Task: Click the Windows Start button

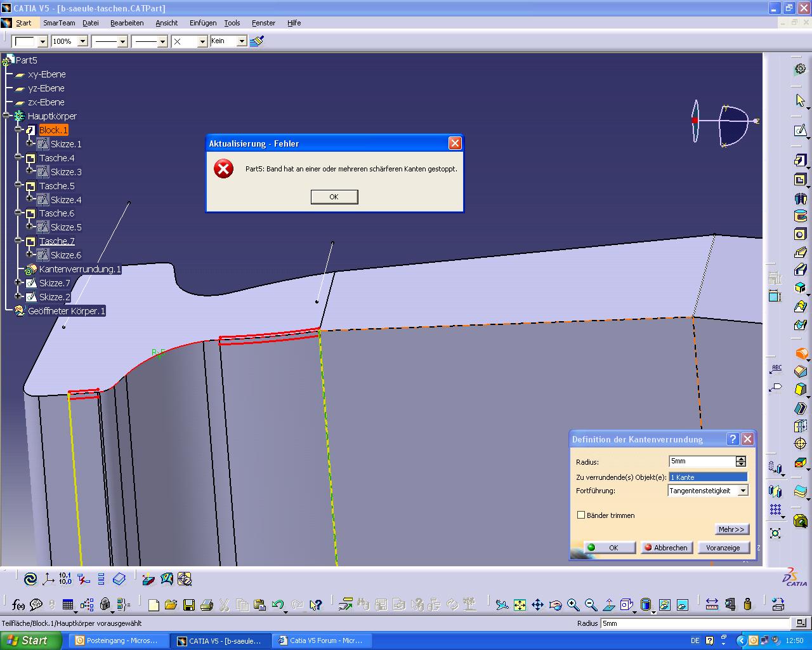Action: (x=31, y=640)
